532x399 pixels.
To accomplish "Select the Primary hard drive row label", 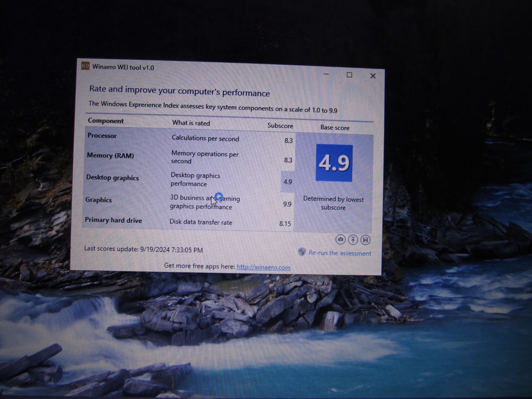I will click(x=113, y=220).
